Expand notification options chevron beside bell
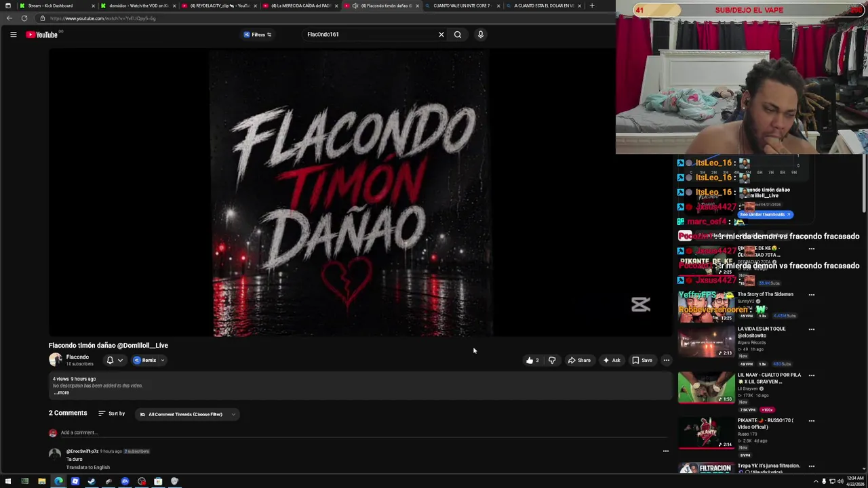The image size is (868, 488). 120,360
